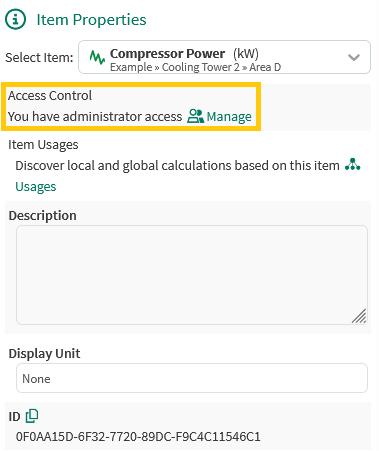Click the (kW) unit text

pos(246,53)
